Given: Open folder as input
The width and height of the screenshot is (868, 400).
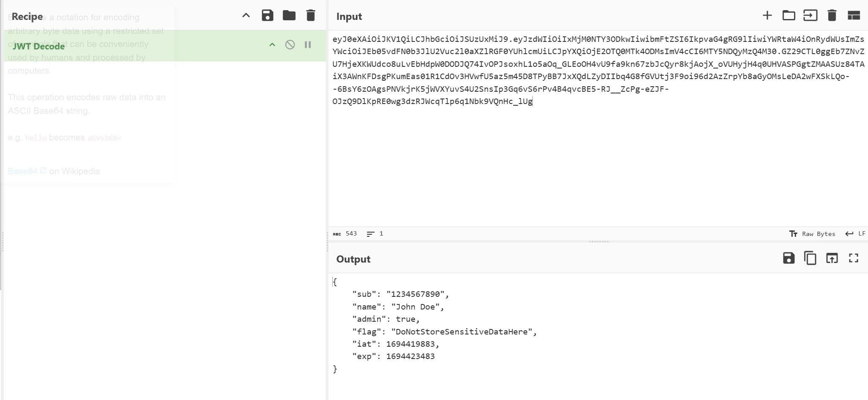Looking at the screenshot, I should click(789, 16).
